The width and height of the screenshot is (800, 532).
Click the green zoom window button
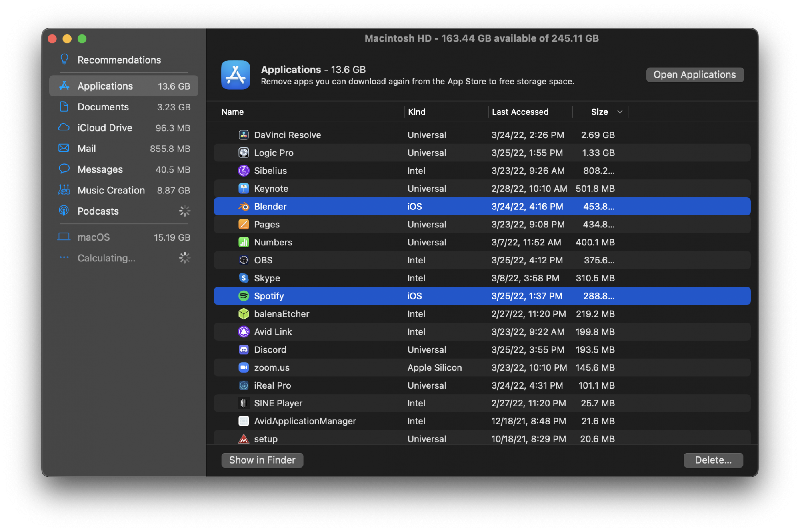(82, 39)
